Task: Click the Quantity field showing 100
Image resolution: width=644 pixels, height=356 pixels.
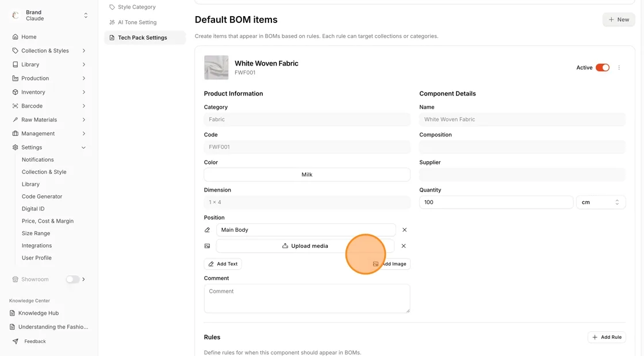Action: click(496, 202)
